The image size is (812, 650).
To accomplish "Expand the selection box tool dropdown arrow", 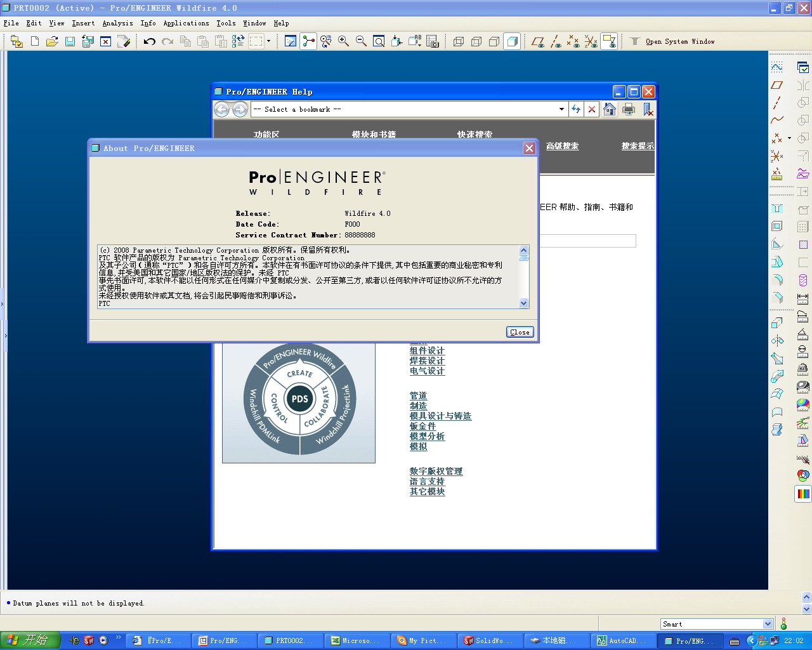I will coord(268,42).
